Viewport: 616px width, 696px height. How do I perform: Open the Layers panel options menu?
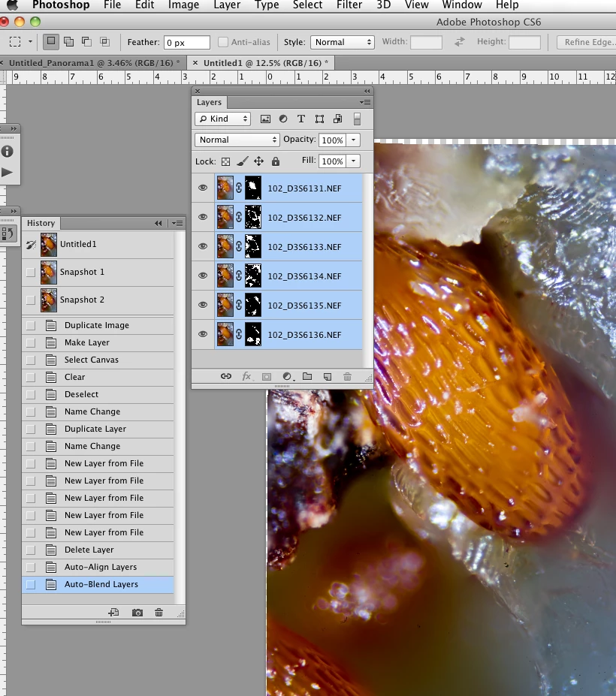click(365, 103)
